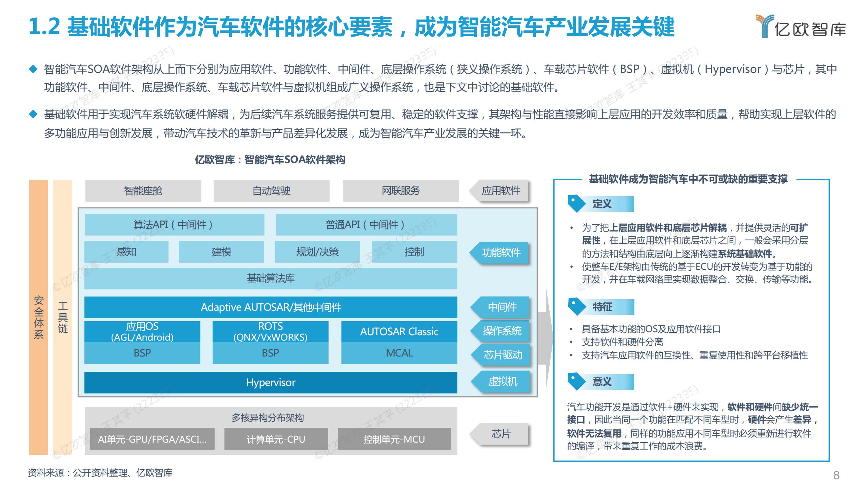Select the 计算单元-CPU box

[x=276, y=439]
